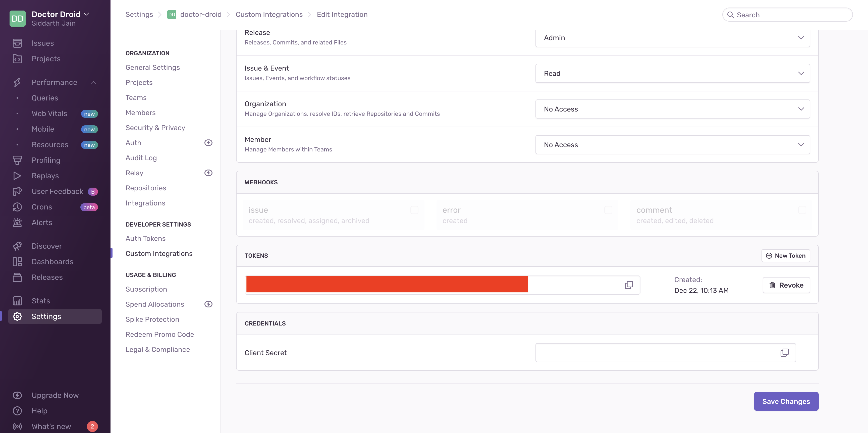This screenshot has height=433, width=868.
Task: Click doctor-droid breadcrumb link
Action: tap(201, 15)
